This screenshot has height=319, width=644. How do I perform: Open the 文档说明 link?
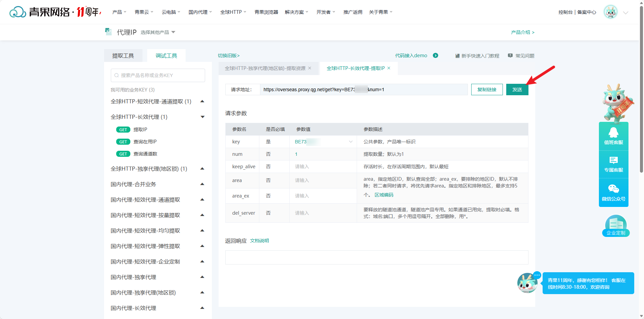(x=259, y=241)
